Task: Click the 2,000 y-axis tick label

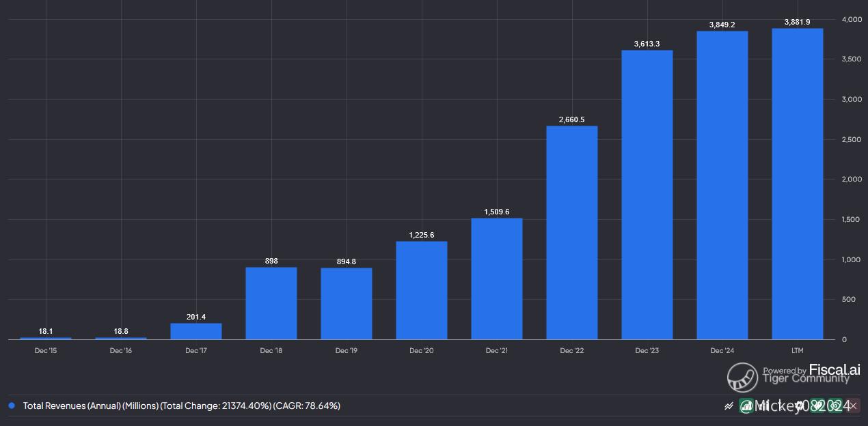Action: click(851, 179)
